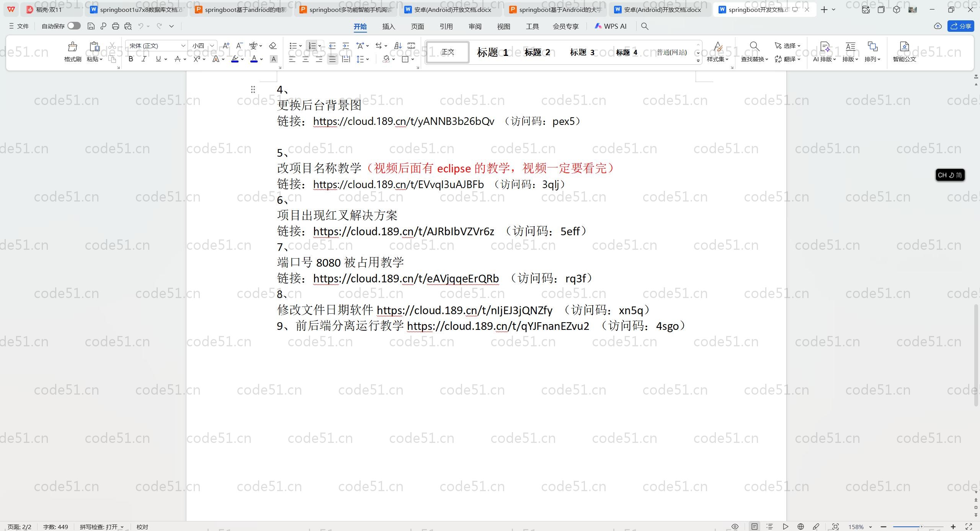The width and height of the screenshot is (980, 531).
Task: Expand the font size dropdown 小四
Action: (212, 46)
